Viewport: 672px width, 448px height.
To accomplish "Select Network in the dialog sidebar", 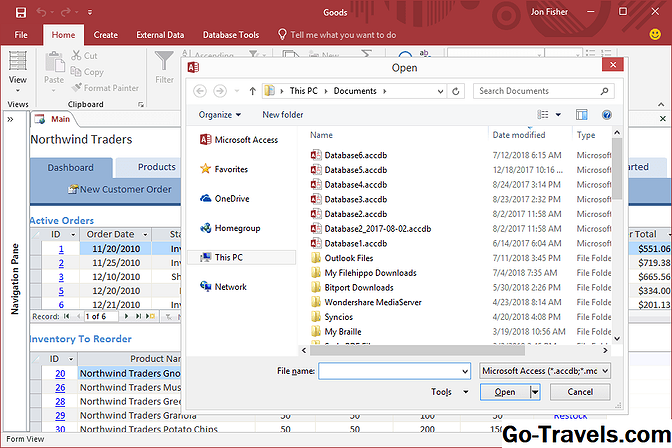I will [223, 287].
